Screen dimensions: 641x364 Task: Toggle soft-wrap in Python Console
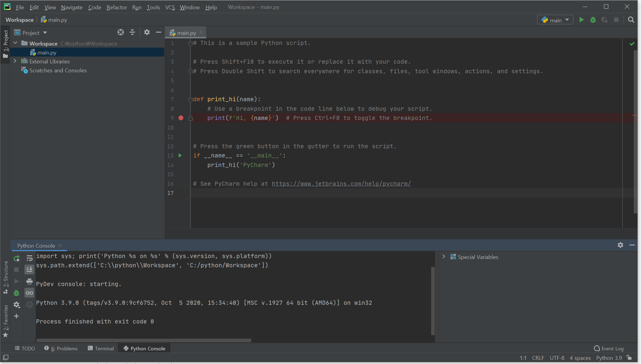pos(29,258)
